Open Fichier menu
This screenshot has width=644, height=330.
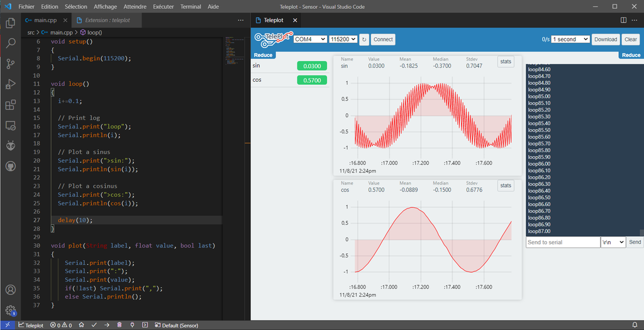[26, 6]
